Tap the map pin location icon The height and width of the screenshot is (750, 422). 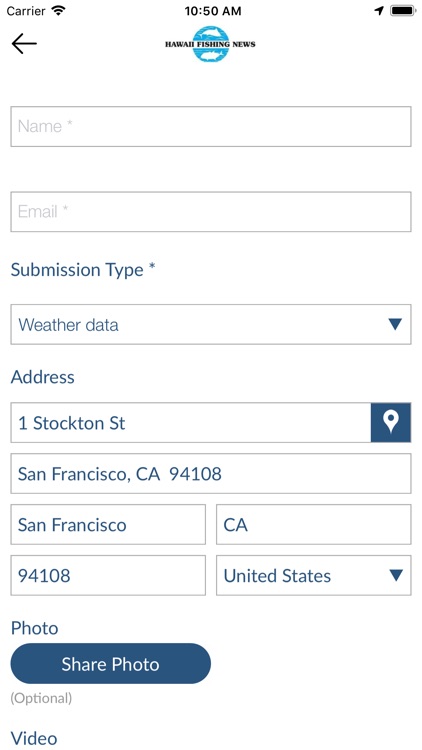[x=391, y=422]
